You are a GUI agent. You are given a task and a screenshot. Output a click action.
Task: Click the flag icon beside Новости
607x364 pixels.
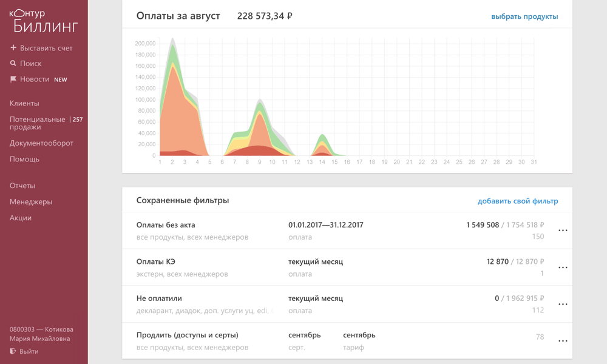[x=13, y=79]
